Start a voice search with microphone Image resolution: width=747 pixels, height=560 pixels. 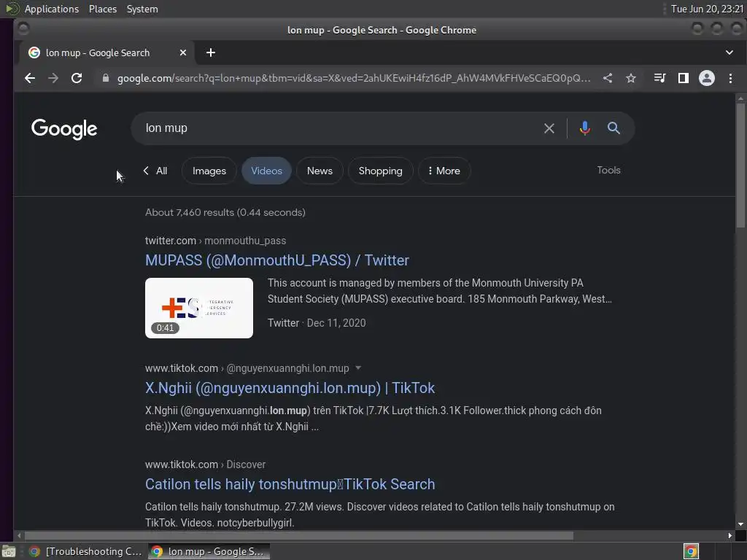(584, 128)
